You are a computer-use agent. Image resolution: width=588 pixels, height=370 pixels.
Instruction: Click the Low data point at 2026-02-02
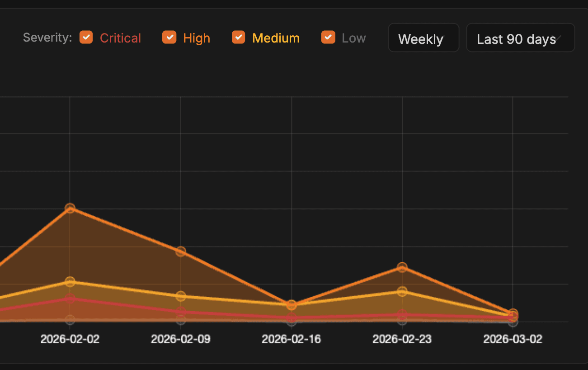[x=70, y=320]
